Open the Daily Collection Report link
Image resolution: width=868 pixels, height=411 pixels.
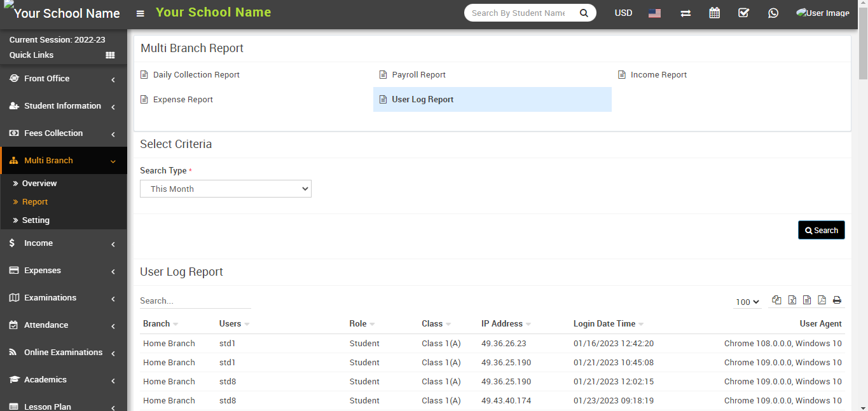tap(196, 75)
